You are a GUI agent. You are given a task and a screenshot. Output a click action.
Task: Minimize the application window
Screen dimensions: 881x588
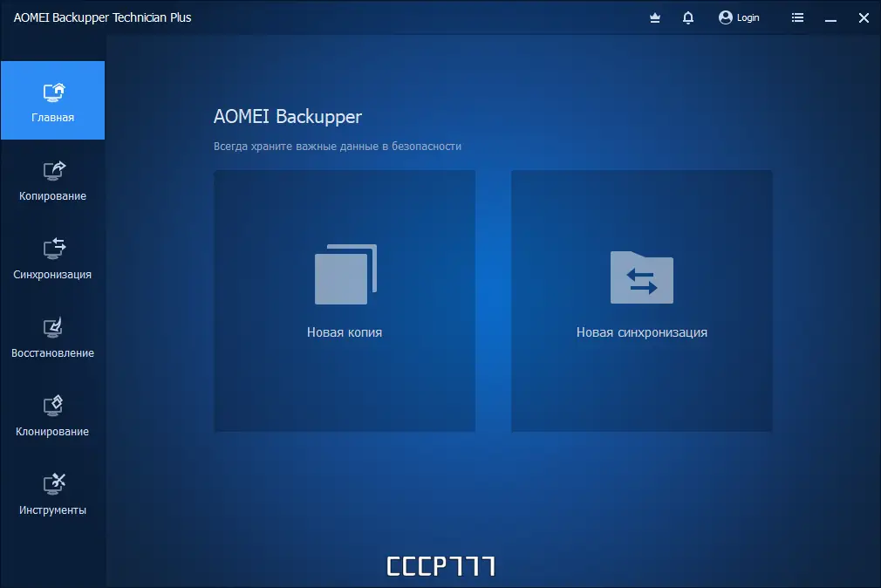830,17
